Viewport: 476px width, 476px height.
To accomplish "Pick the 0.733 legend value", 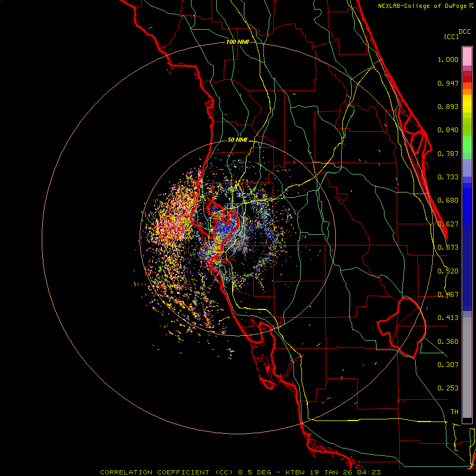I will 448,177.
